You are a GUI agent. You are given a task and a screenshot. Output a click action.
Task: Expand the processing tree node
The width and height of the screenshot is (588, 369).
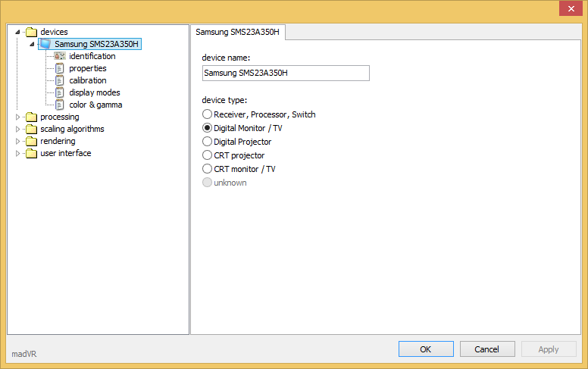point(17,117)
